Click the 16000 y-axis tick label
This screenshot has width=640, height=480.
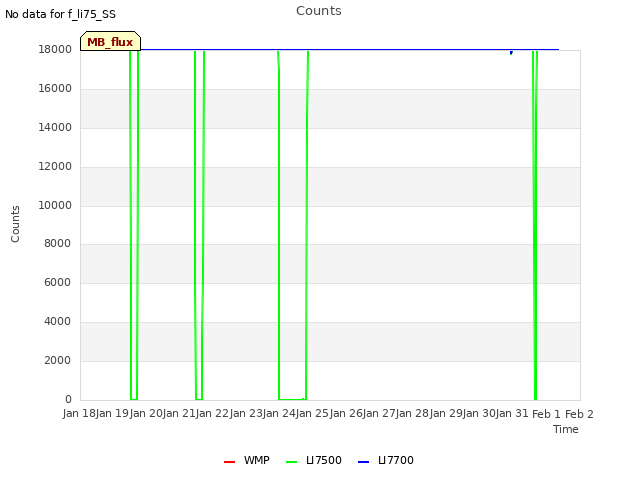[55, 89]
